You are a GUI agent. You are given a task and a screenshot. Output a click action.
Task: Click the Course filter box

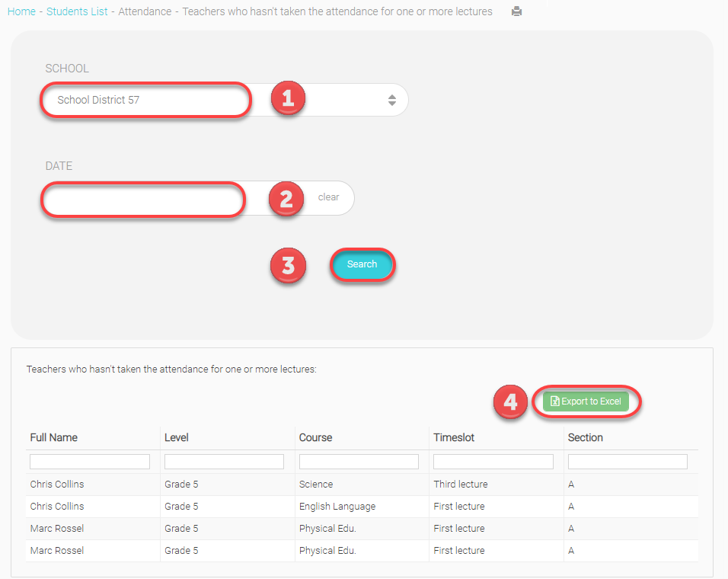(x=359, y=462)
